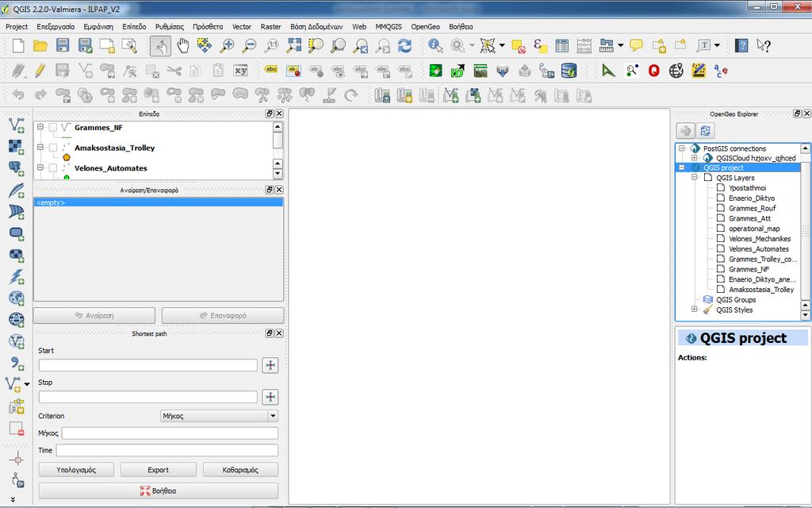This screenshot has height=508, width=812.
Task: Select Velones_Mechanikes in the OpenGeo Explorer
Action: pos(760,238)
